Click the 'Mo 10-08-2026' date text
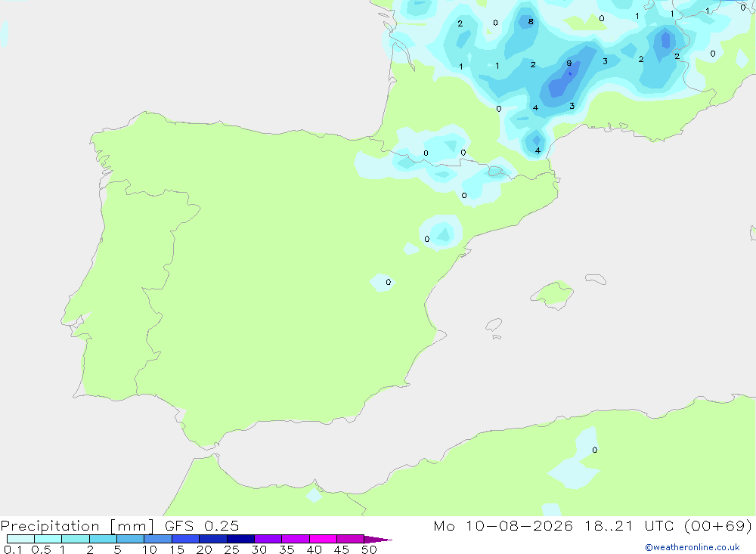Screen dimensions: 756x554 (x=503, y=525)
